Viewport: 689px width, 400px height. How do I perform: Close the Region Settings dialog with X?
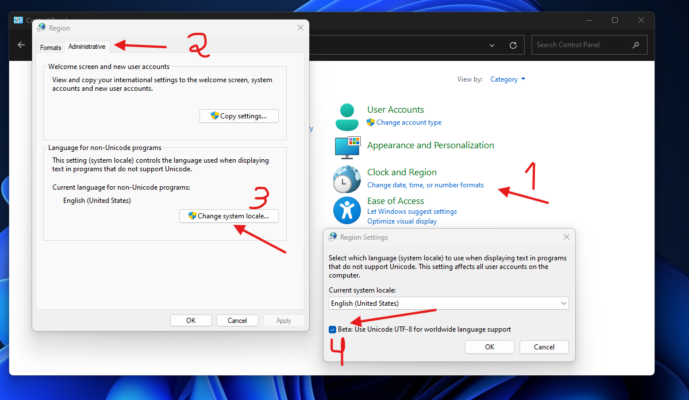click(x=566, y=237)
